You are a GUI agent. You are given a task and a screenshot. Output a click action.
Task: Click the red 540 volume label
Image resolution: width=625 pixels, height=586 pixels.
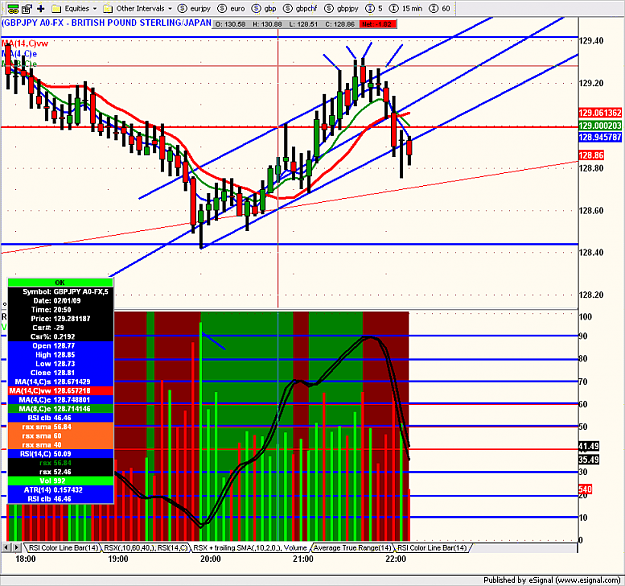pos(585,489)
